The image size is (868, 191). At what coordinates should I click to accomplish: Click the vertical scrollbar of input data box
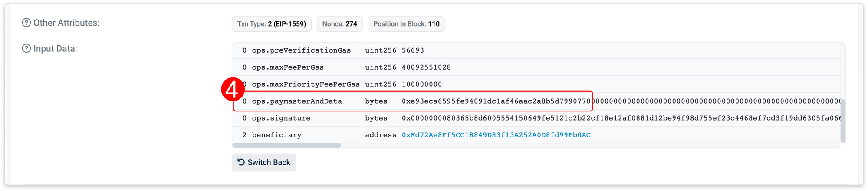[x=843, y=121]
